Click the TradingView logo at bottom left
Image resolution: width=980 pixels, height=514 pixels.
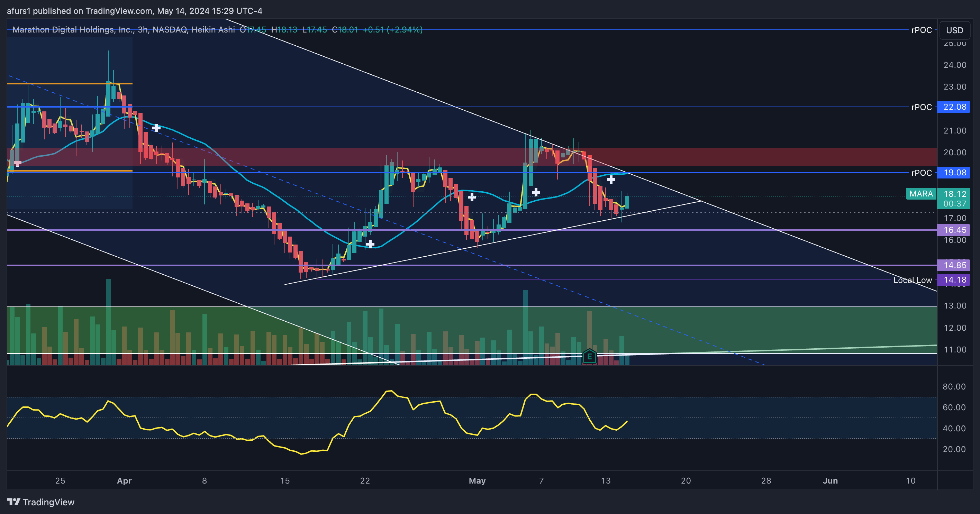click(x=41, y=502)
